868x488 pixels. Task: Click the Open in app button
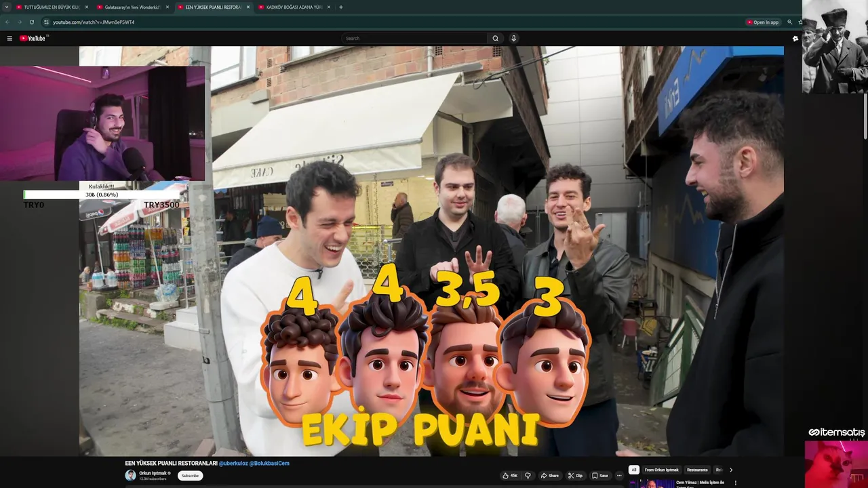point(762,22)
